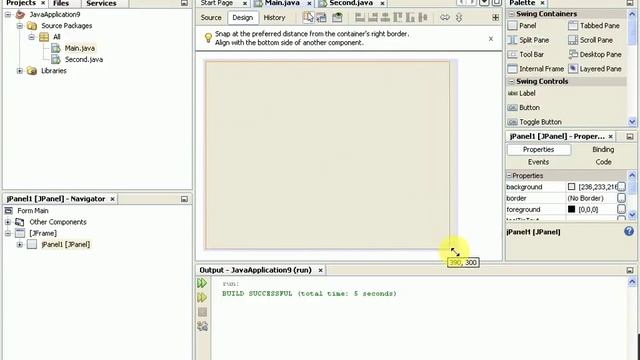Toggle vertical resizability arrow icon
The width and height of the screenshot is (640, 360).
459,18
